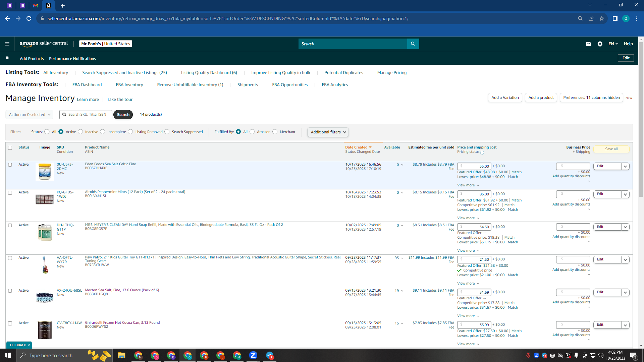The image size is (644, 362).
Task: Click the magnifier search button in header
Action: [413, 44]
